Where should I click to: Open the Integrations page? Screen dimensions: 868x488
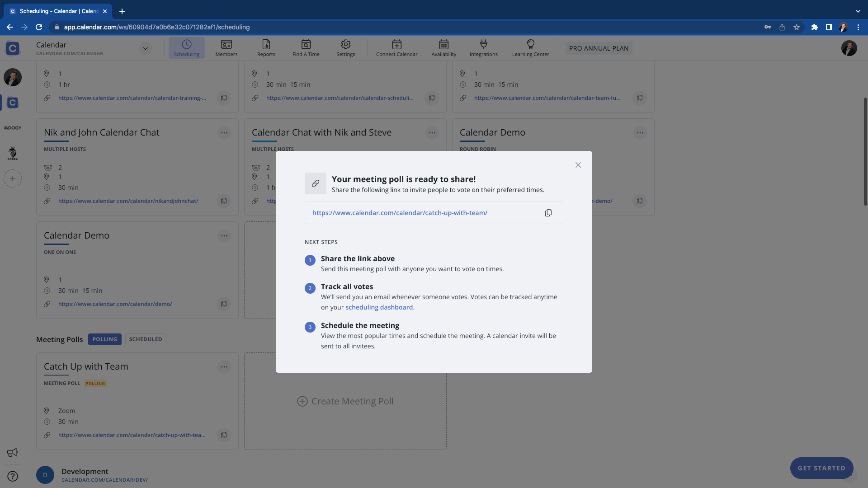pos(484,48)
